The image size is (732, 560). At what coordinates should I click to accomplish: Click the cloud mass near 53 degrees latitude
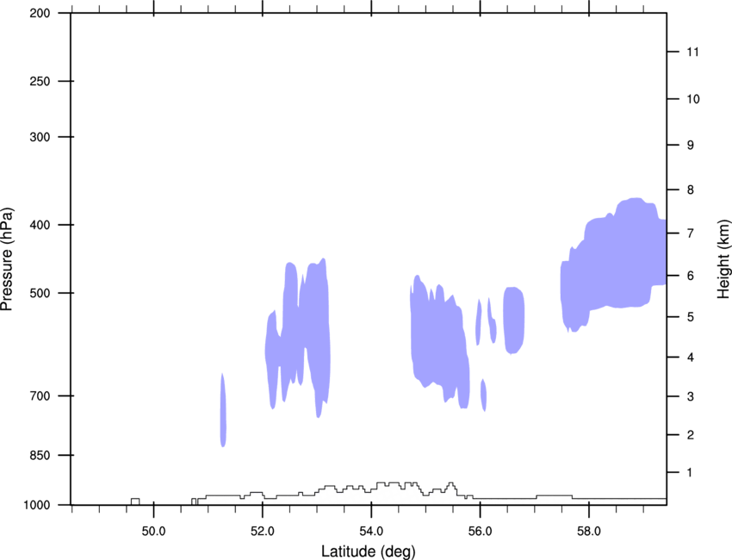pyautogui.click(x=299, y=336)
